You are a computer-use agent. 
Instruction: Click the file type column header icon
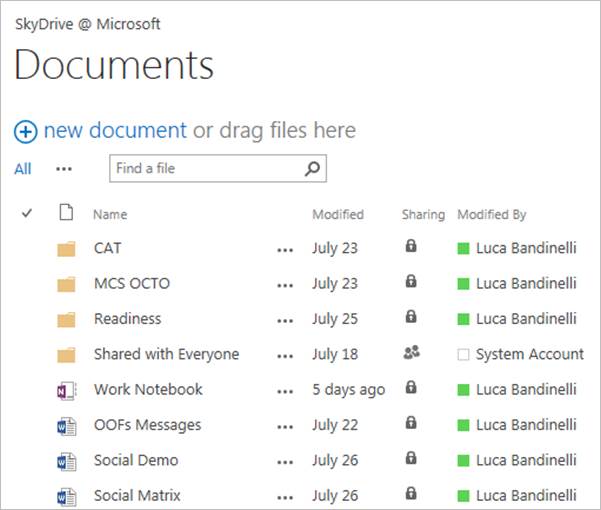tap(66, 212)
